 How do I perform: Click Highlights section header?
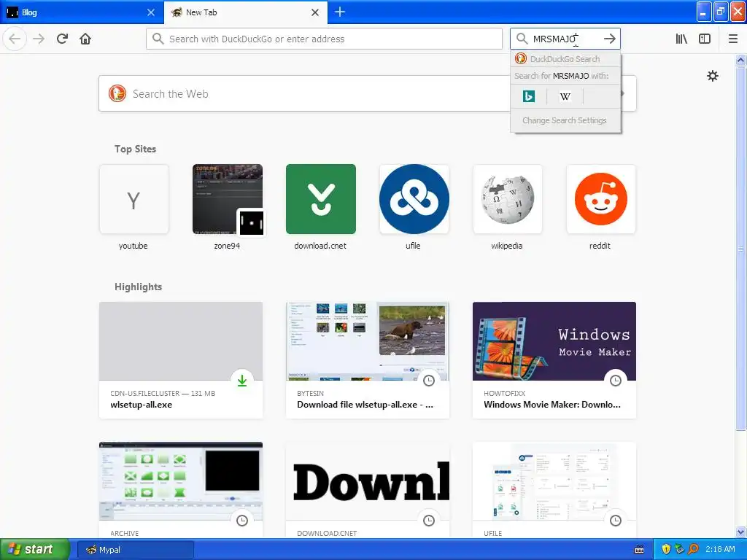pos(138,287)
